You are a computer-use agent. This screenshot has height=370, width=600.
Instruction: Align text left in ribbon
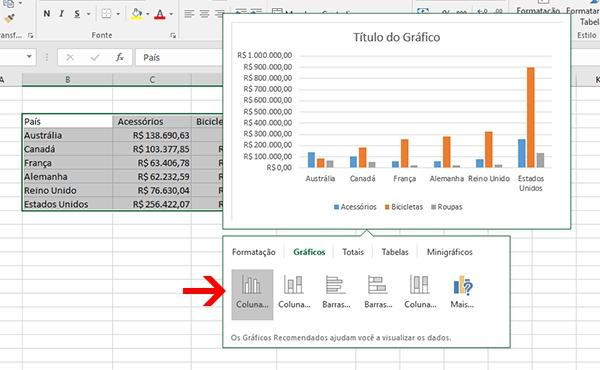point(189,14)
